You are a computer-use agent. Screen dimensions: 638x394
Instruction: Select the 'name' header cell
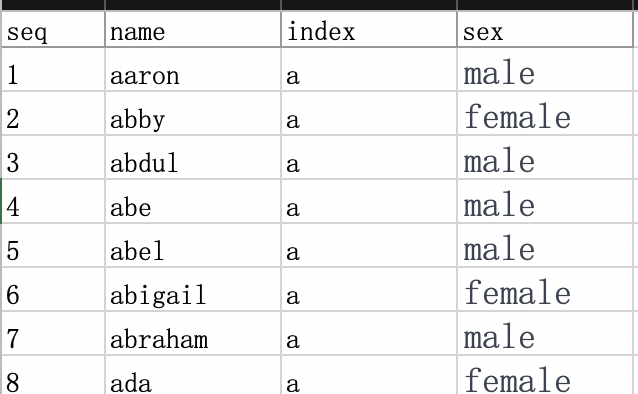[193, 29]
